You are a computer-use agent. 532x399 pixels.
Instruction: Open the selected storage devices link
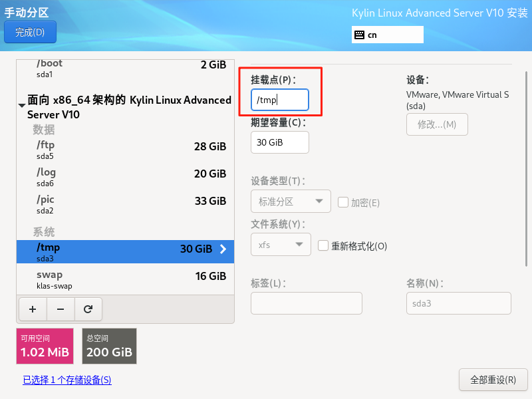coord(67,380)
